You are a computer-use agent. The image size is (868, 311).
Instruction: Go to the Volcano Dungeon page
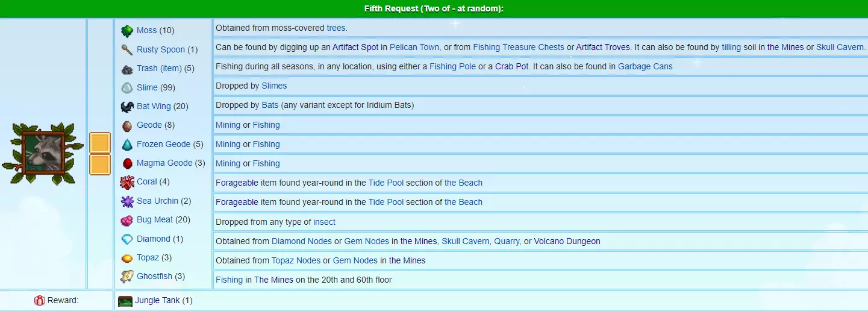tap(567, 241)
